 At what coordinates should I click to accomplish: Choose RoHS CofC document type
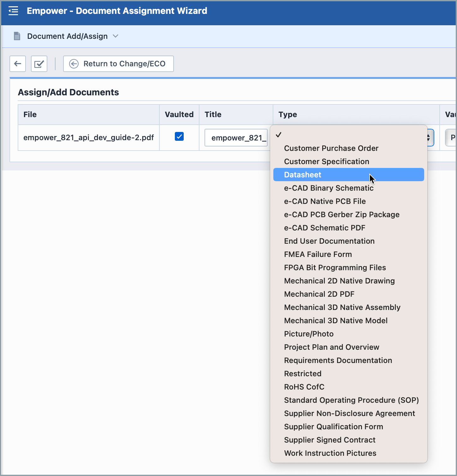(x=304, y=387)
